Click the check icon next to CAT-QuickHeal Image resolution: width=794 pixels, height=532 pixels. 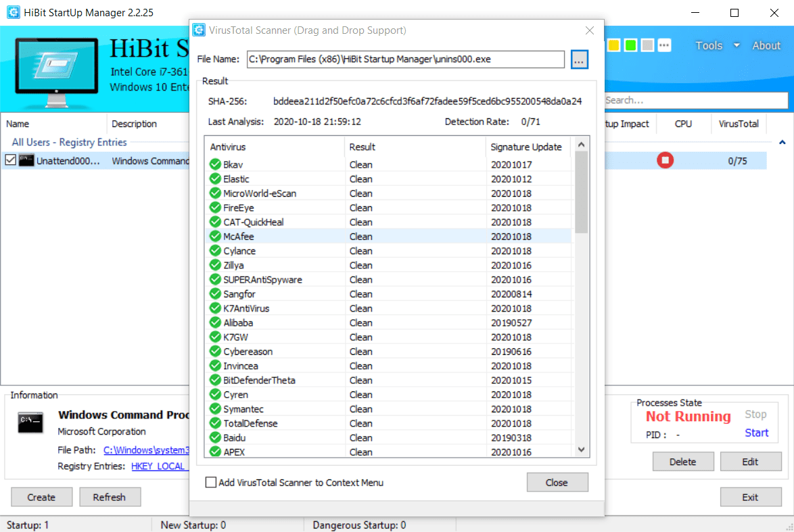tap(215, 222)
